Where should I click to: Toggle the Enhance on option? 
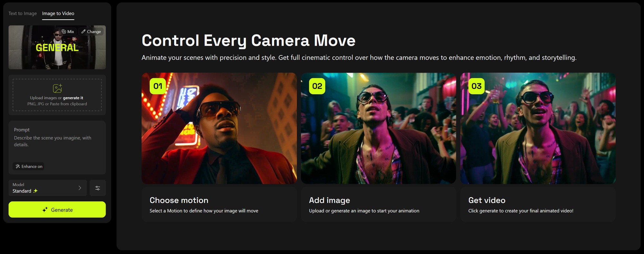pyautogui.click(x=29, y=166)
